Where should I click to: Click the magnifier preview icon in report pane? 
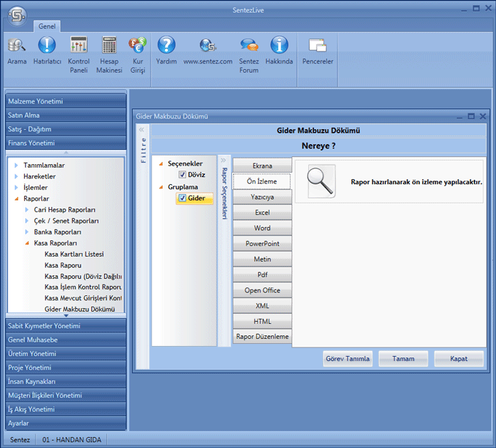coord(320,181)
